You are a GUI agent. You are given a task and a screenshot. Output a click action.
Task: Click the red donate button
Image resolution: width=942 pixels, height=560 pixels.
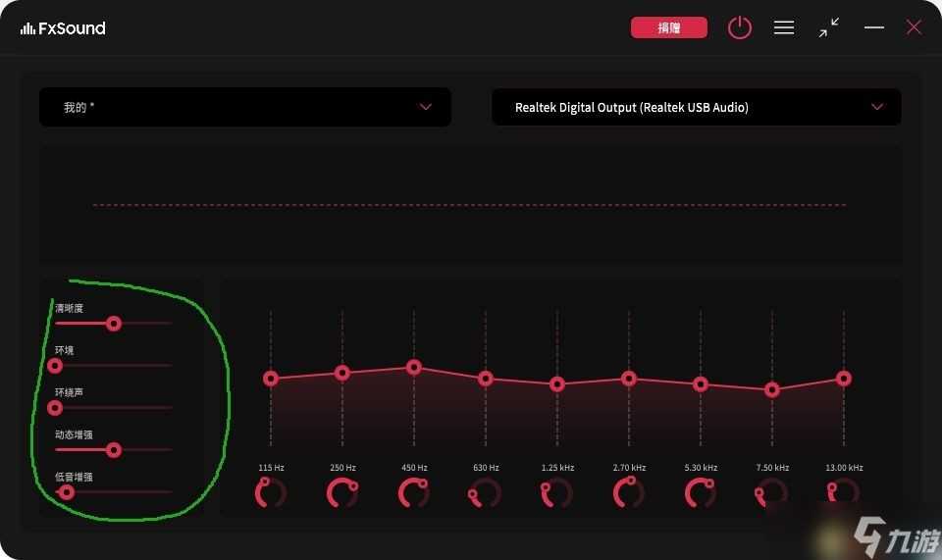[669, 27]
